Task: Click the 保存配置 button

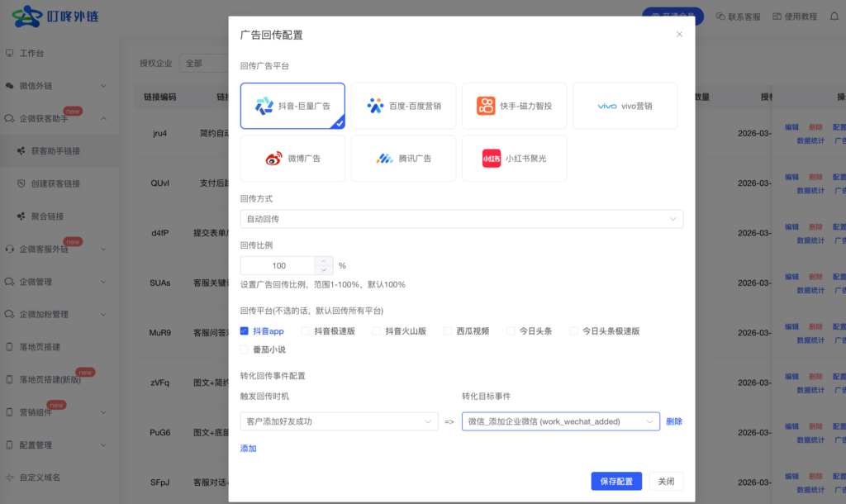Action: click(615, 482)
